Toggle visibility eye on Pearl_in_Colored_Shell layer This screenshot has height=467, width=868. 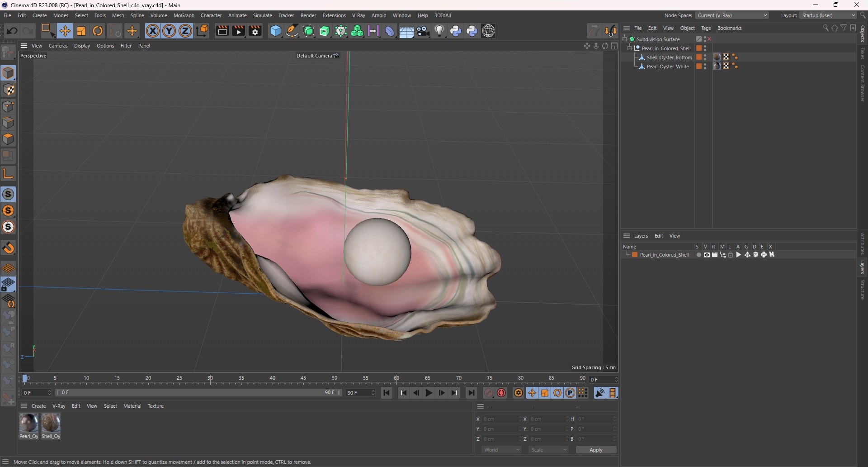coord(707,255)
